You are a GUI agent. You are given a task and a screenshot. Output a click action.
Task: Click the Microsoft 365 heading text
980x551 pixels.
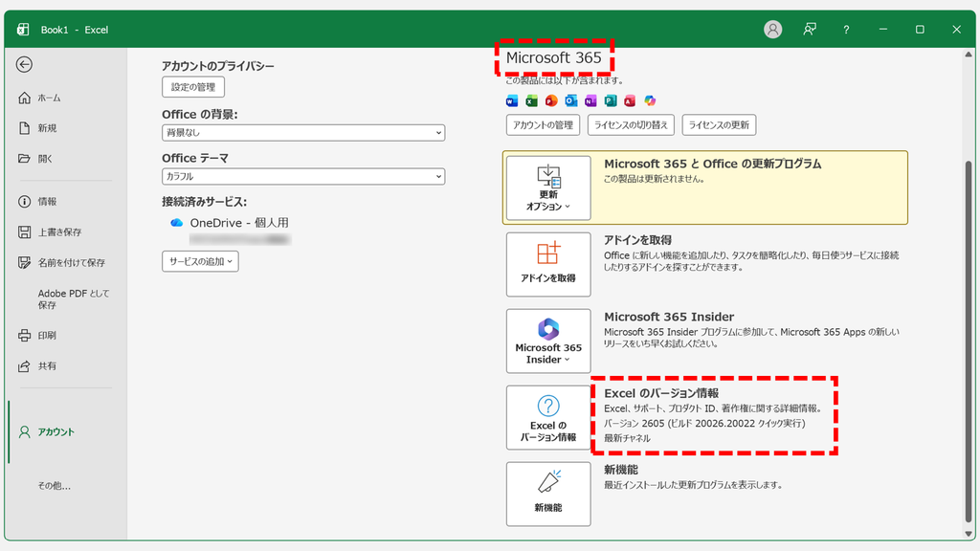pos(554,58)
